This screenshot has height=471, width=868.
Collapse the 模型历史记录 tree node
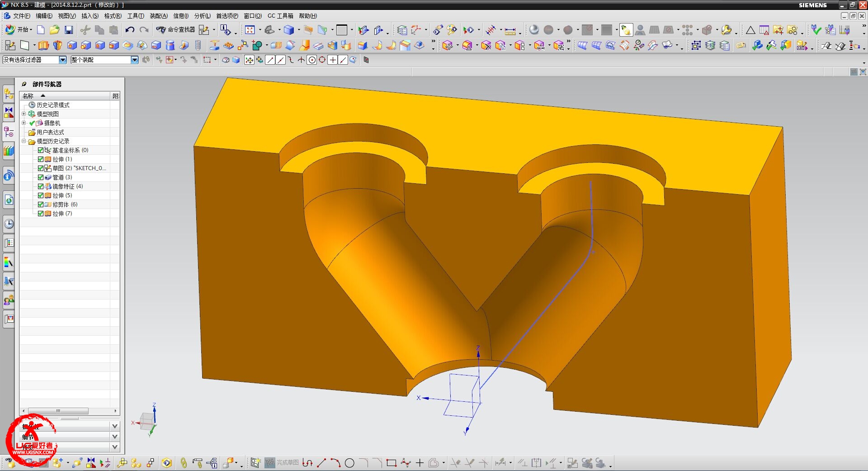pyautogui.click(x=24, y=141)
